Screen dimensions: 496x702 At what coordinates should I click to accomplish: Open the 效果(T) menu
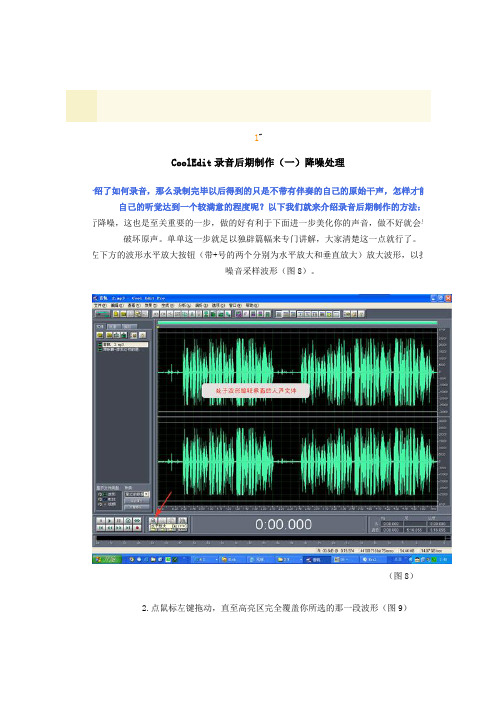(x=151, y=305)
